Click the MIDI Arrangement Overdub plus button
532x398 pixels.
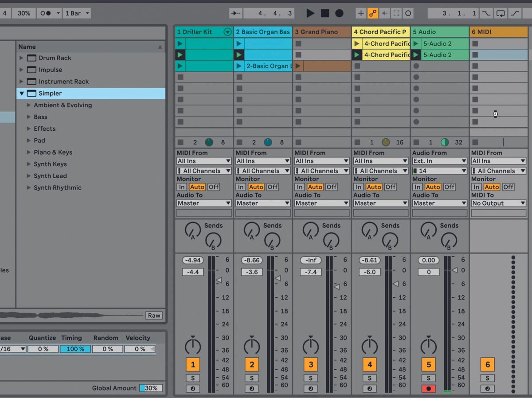pyautogui.click(x=361, y=13)
